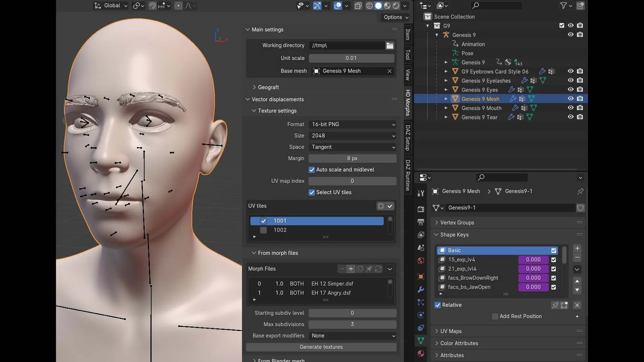Open the Base export modifiers dropdown
The width and height of the screenshot is (644, 362).
pos(352,335)
